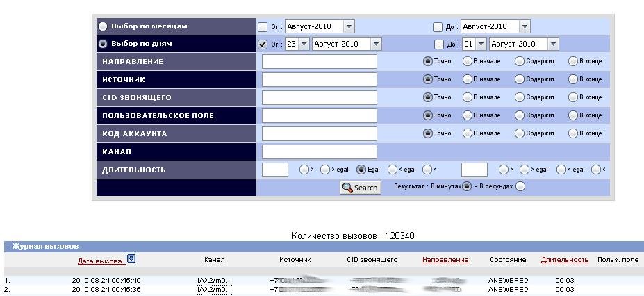
Task: Click the Источник text field
Action: coord(319,80)
